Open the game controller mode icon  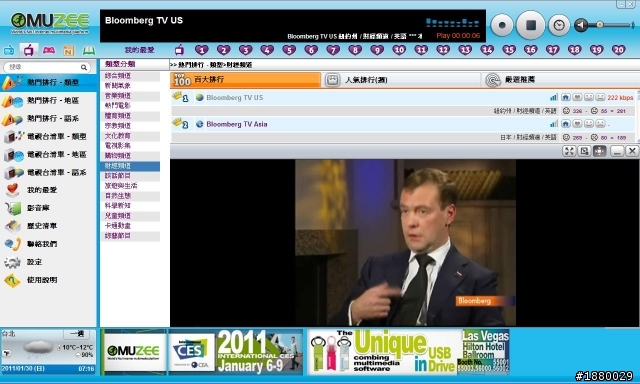pyautogui.click(x=49, y=50)
